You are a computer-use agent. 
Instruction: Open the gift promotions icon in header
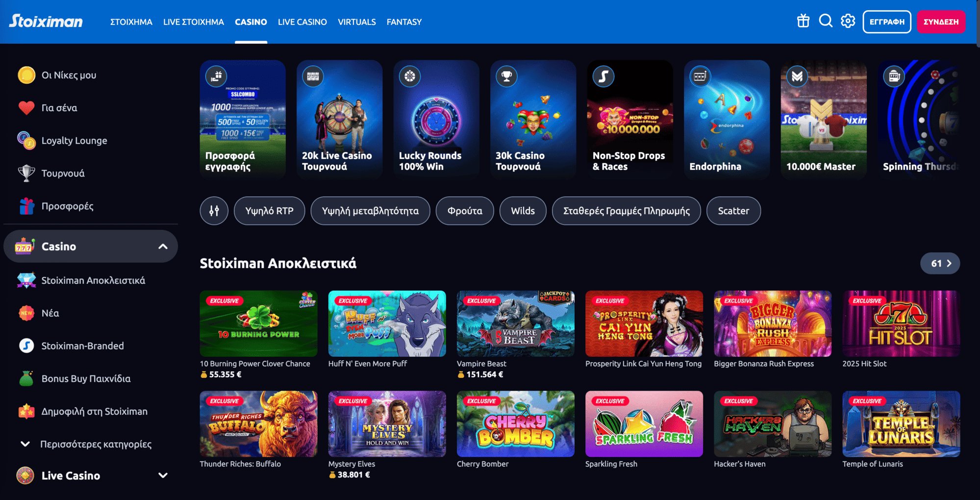(x=803, y=21)
